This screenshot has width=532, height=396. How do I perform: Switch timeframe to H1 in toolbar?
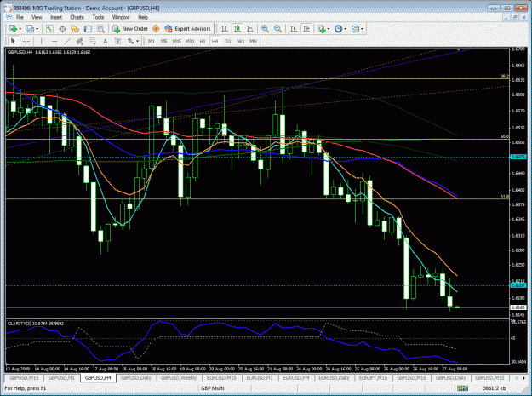coord(203,41)
